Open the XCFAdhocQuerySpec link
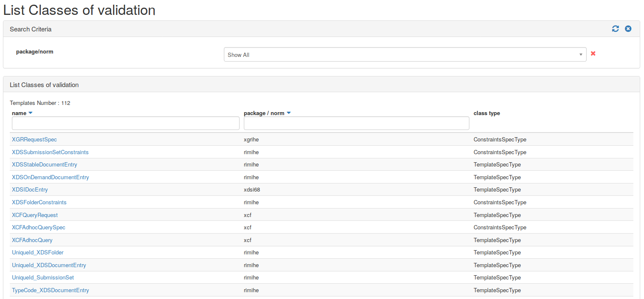The image size is (644, 299). click(x=39, y=228)
